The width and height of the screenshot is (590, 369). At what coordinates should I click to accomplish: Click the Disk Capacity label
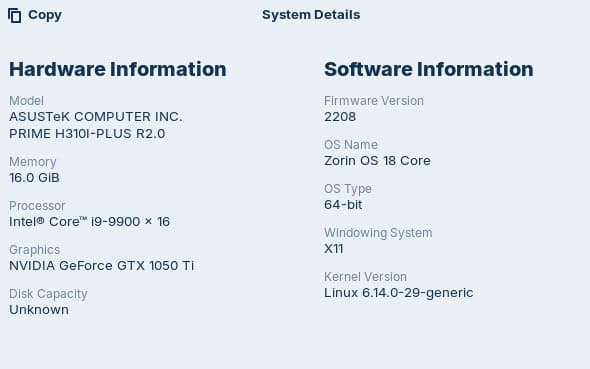pos(48,294)
